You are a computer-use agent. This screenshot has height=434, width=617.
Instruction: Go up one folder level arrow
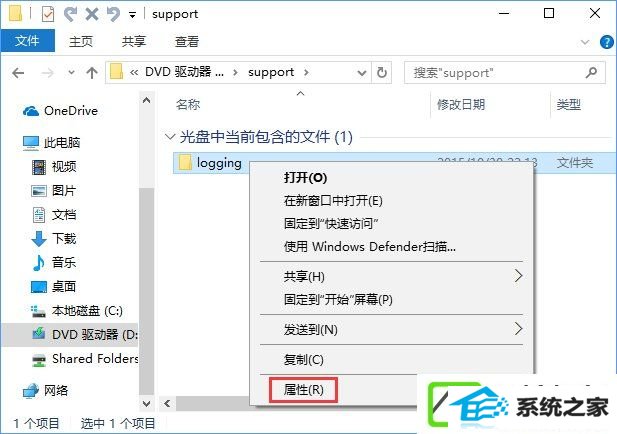92,73
